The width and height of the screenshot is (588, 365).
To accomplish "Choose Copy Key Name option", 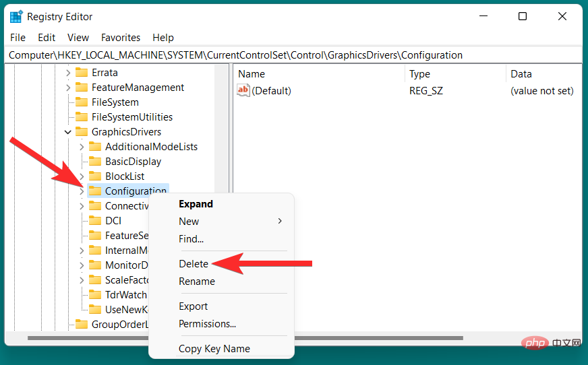I will (x=214, y=349).
